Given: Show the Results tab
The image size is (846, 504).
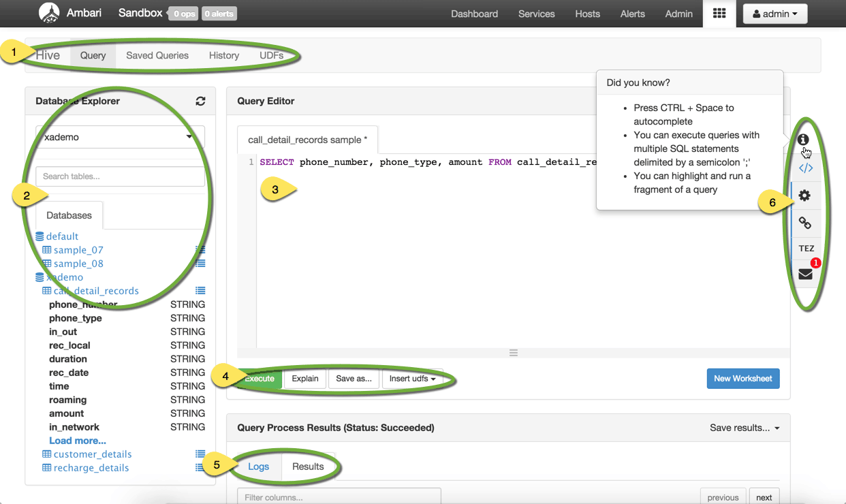Looking at the screenshot, I should coord(308,467).
